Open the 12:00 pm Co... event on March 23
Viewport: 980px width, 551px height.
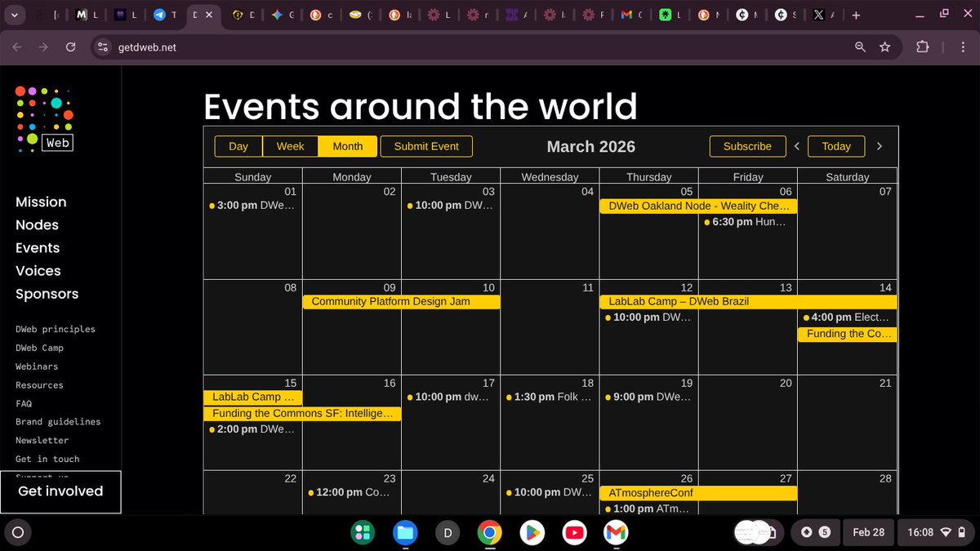pos(350,492)
